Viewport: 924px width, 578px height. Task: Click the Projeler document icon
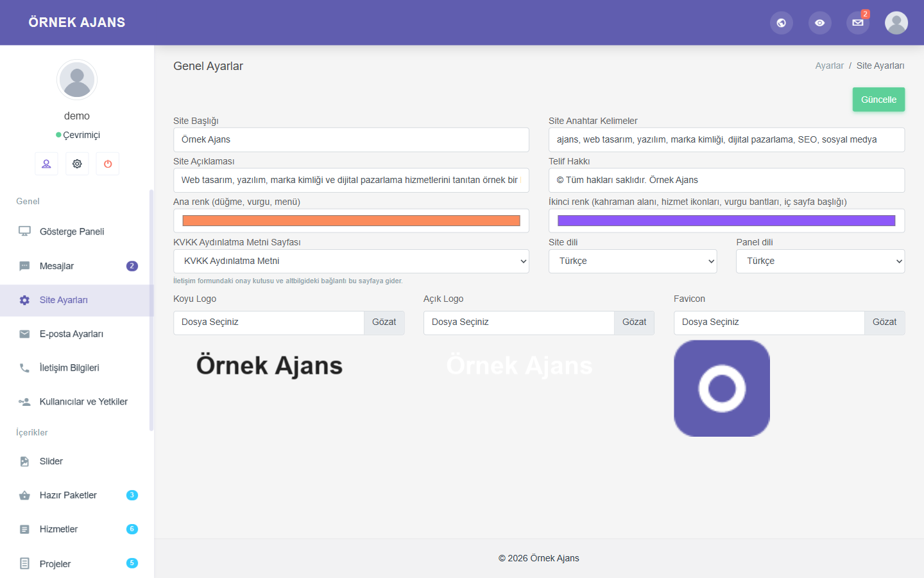[24, 563]
